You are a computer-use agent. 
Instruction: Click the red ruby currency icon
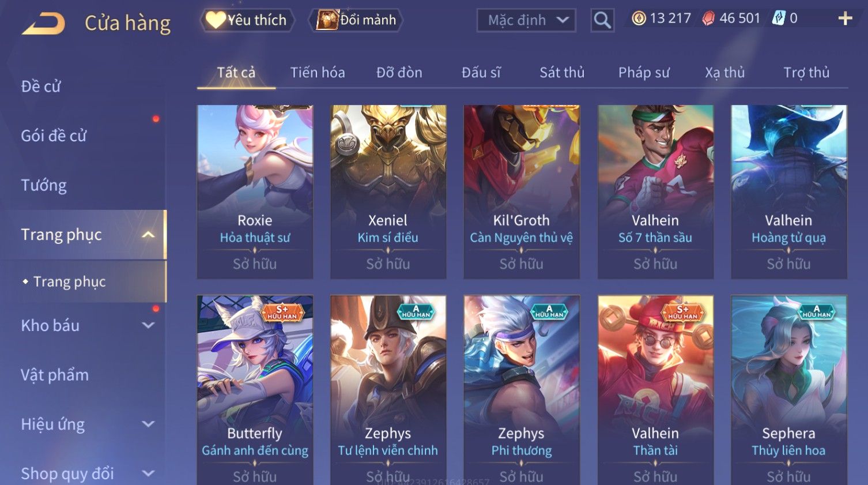(708, 18)
